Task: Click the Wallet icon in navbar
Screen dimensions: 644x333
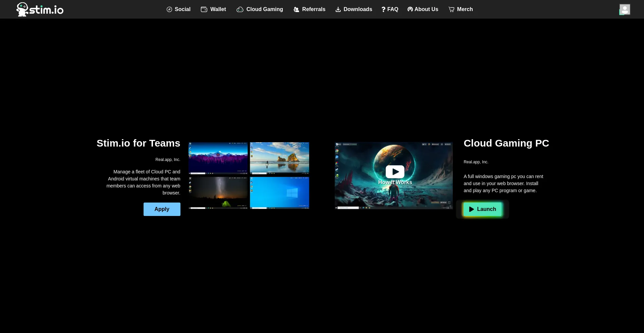Action: (204, 9)
